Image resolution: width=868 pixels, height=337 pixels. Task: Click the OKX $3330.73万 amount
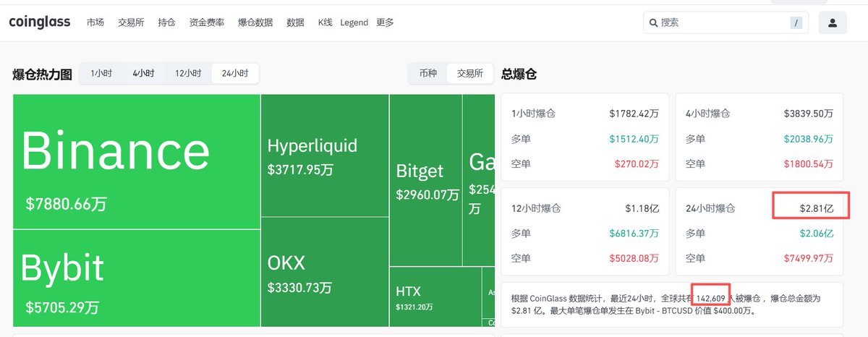(x=300, y=287)
